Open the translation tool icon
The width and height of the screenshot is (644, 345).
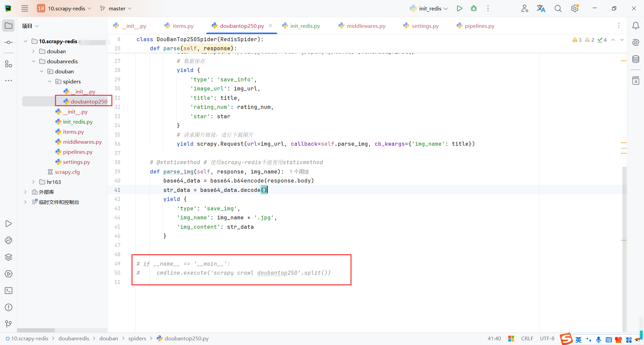[541, 8]
